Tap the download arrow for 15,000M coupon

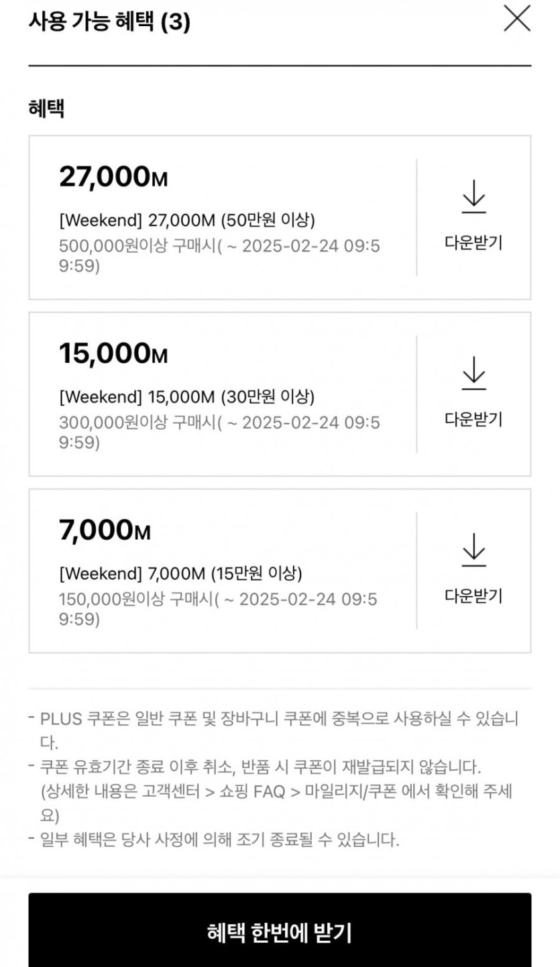pos(473,372)
